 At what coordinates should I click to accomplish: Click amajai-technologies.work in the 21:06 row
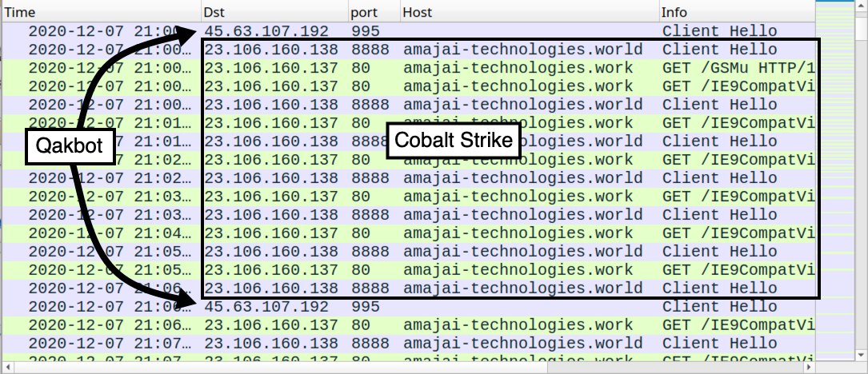click(518, 325)
